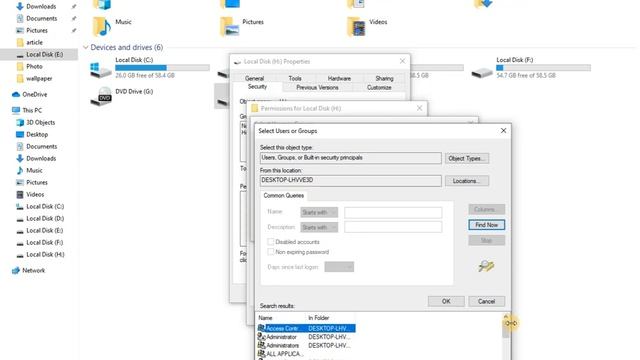Screen dimensions: 640x360
Task: Click Local Disk (H:) icon in sidebar
Action: [x=20, y=255]
